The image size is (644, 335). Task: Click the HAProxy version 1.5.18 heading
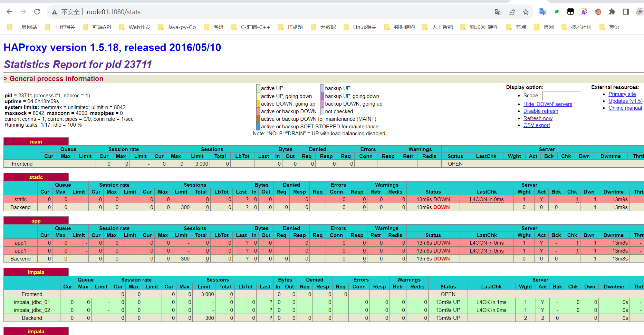[x=112, y=47]
